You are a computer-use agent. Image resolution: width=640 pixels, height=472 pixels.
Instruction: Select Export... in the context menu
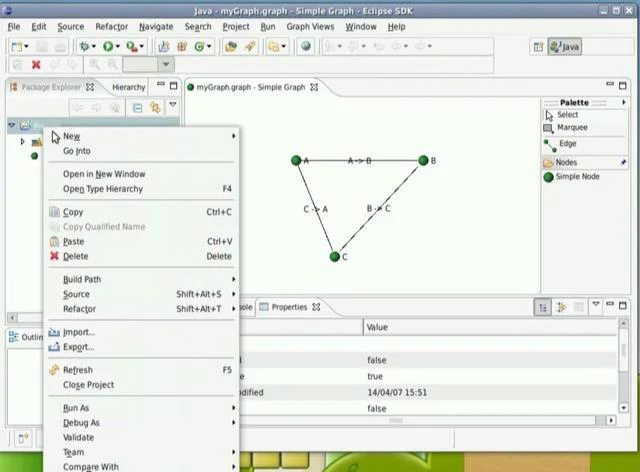[x=141, y=347]
